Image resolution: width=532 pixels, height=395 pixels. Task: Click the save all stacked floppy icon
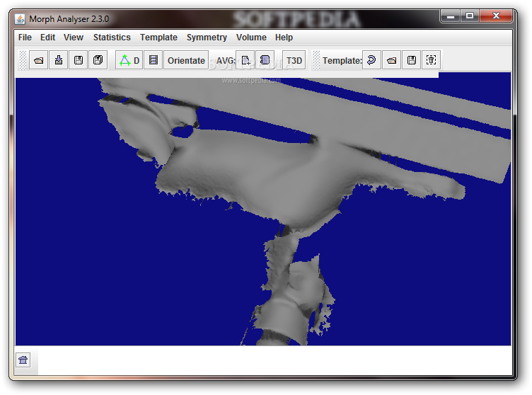pos(98,60)
